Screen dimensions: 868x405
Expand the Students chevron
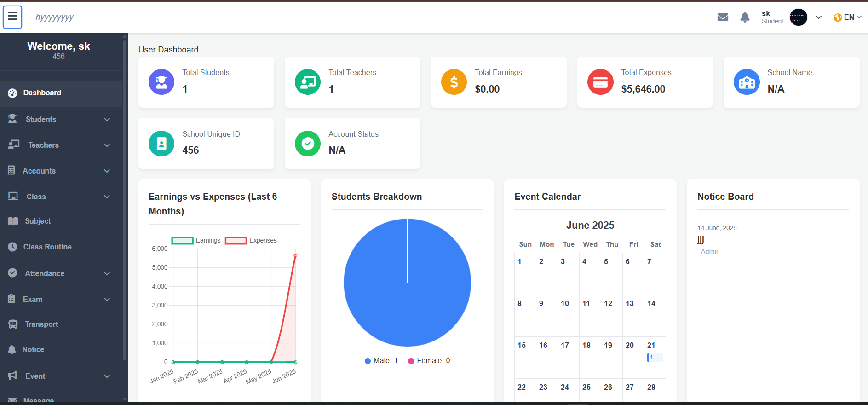coord(107,120)
